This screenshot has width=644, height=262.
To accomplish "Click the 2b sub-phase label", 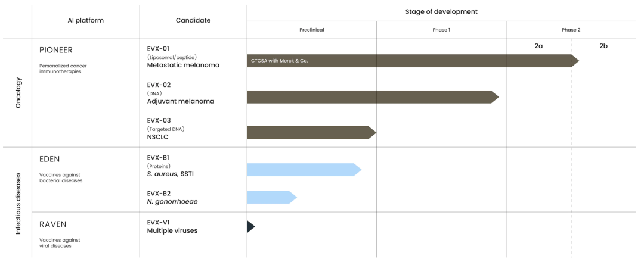I will pyautogui.click(x=603, y=46).
